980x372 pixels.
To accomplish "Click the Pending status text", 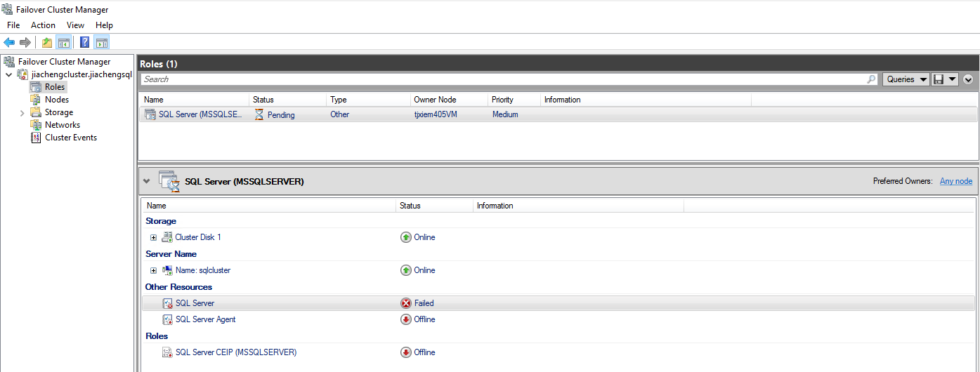I will pos(281,115).
